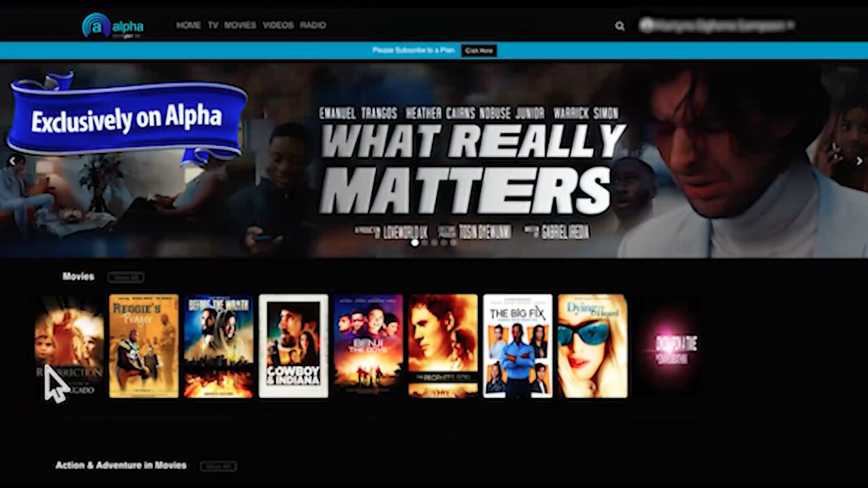Viewport: 868px width, 488px height.
Task: Open the Cowboy & Indiana poster
Action: click(294, 346)
